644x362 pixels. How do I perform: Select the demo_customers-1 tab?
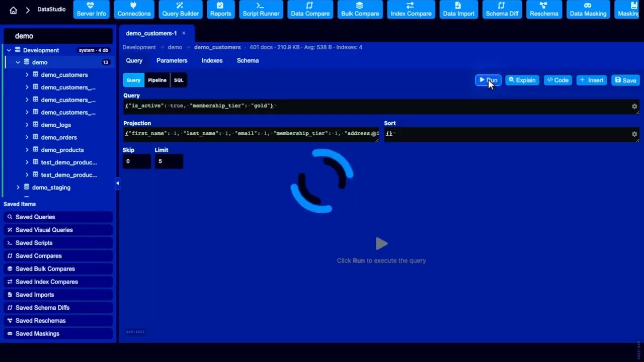click(x=151, y=33)
